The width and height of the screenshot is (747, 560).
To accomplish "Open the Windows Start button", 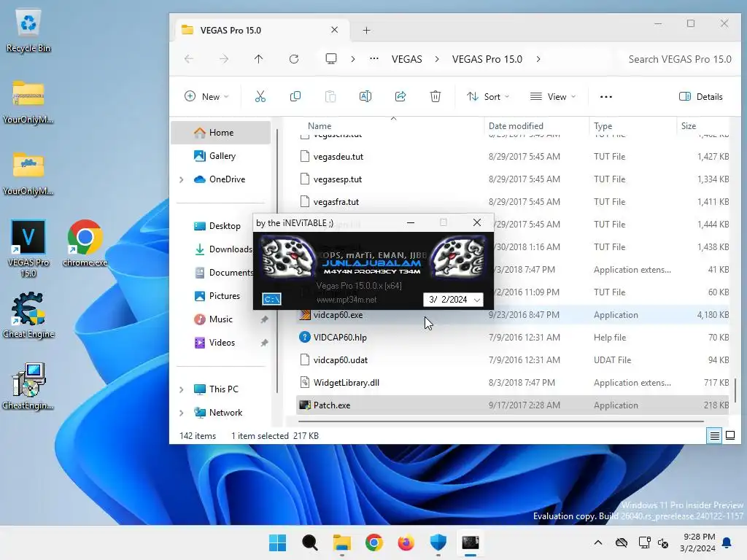I will [x=277, y=542].
